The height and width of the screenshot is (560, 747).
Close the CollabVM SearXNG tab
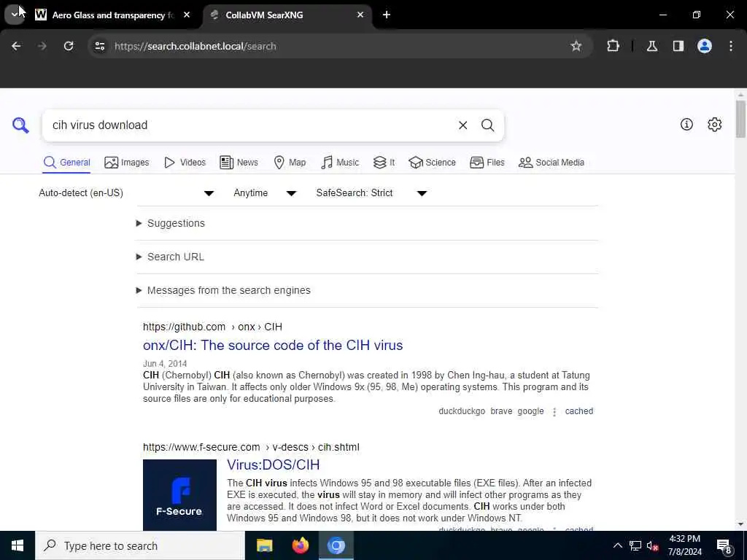pos(360,15)
